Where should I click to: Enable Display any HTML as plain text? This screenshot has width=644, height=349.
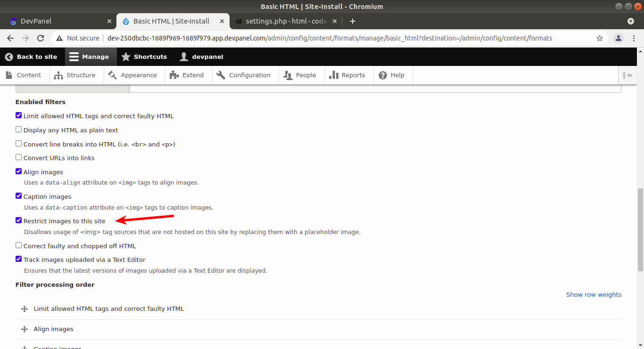click(18, 129)
